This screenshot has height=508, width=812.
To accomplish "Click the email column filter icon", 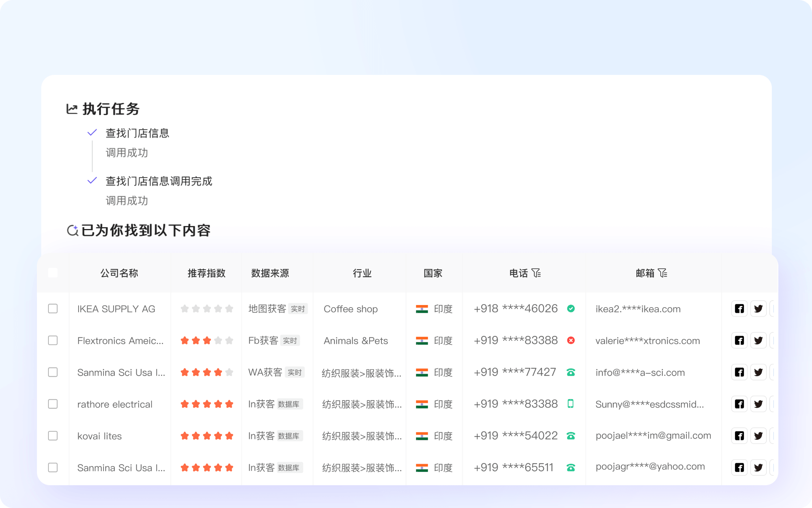I will pos(663,273).
